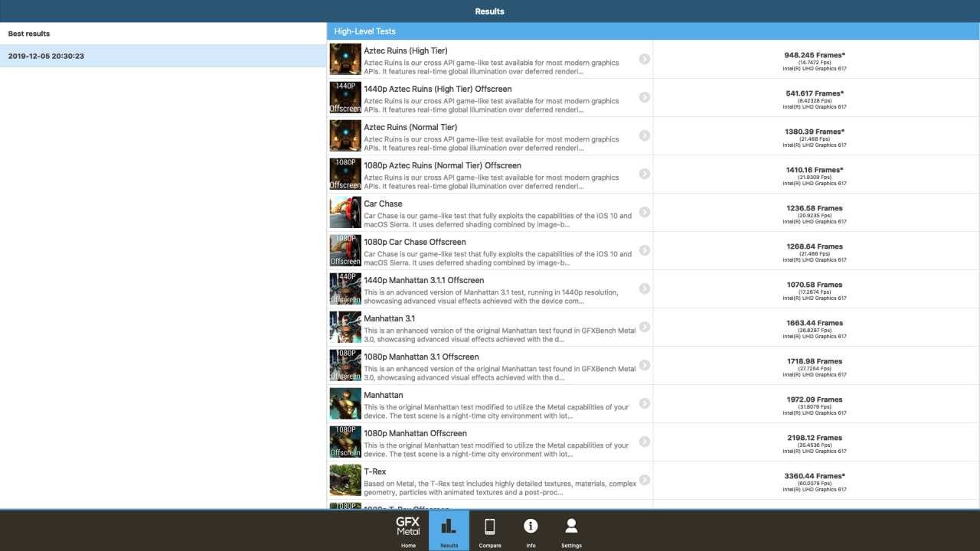Click the 1440p Manhattan 3.1.1 Offscreen title

coord(424,280)
